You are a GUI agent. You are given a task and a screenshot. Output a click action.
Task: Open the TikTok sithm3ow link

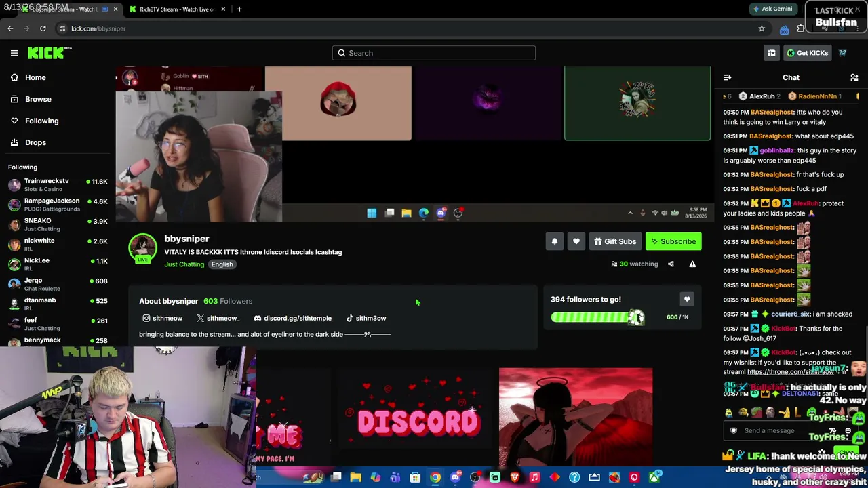click(366, 318)
